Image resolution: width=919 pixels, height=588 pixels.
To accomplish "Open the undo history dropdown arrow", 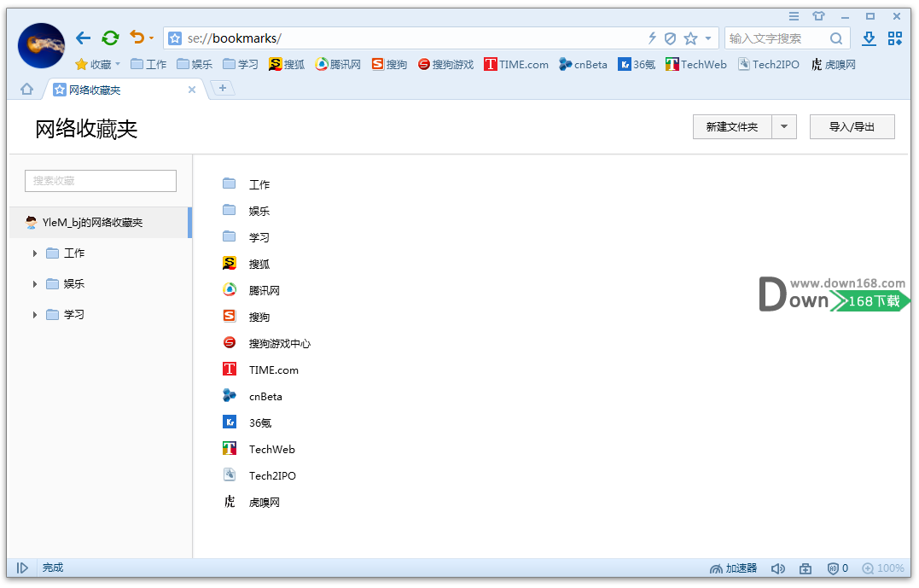I will click(x=151, y=38).
